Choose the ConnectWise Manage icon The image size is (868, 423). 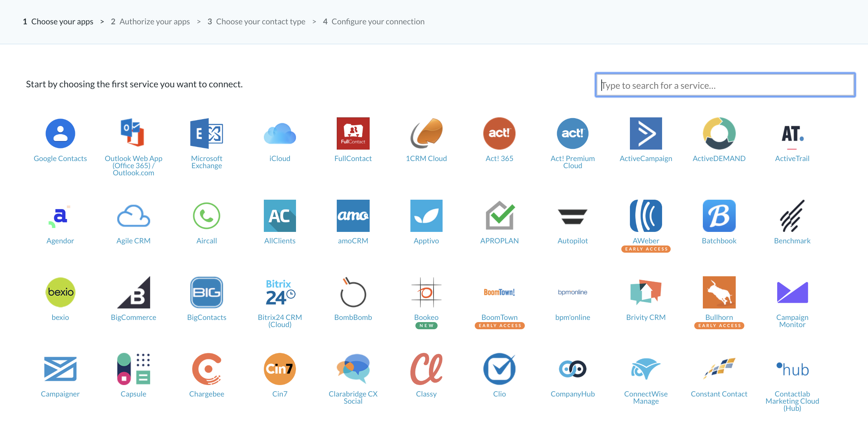pyautogui.click(x=646, y=369)
